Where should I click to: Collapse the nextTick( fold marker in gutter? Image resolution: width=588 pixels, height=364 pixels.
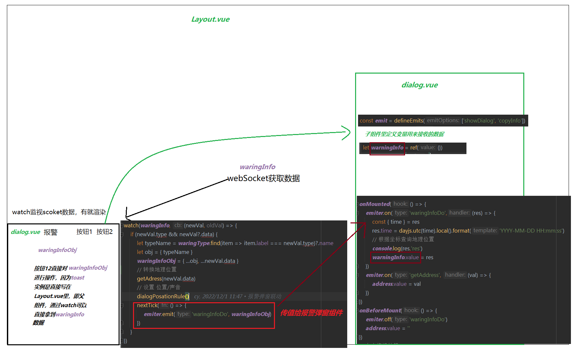click(122, 306)
